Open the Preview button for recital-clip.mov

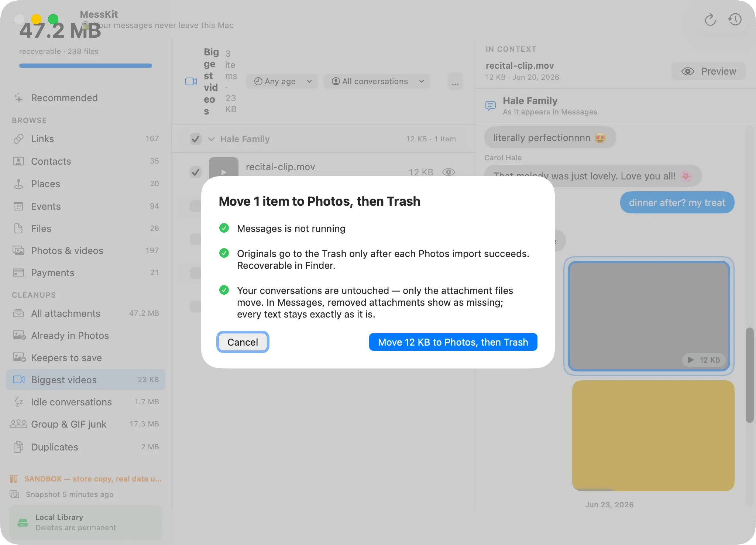(708, 71)
